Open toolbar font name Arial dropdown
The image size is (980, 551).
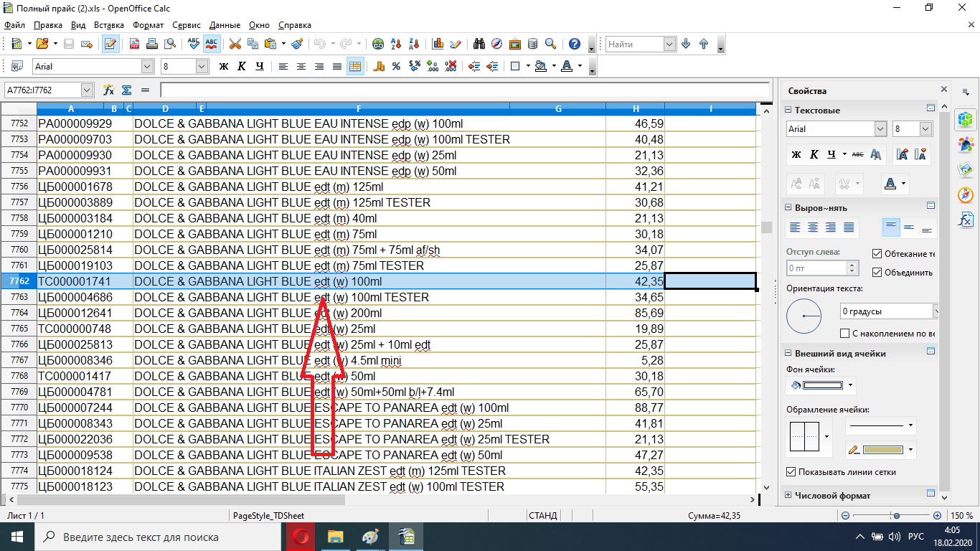pos(148,66)
